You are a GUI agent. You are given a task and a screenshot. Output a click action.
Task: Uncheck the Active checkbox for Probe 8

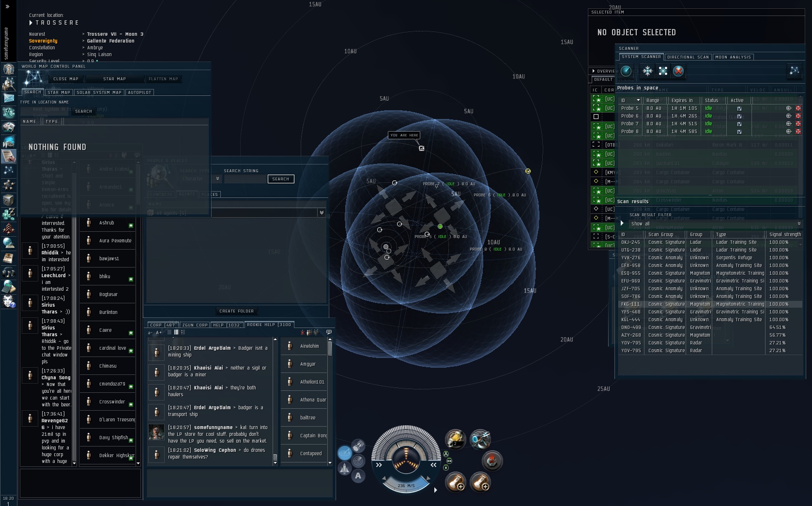(739, 132)
